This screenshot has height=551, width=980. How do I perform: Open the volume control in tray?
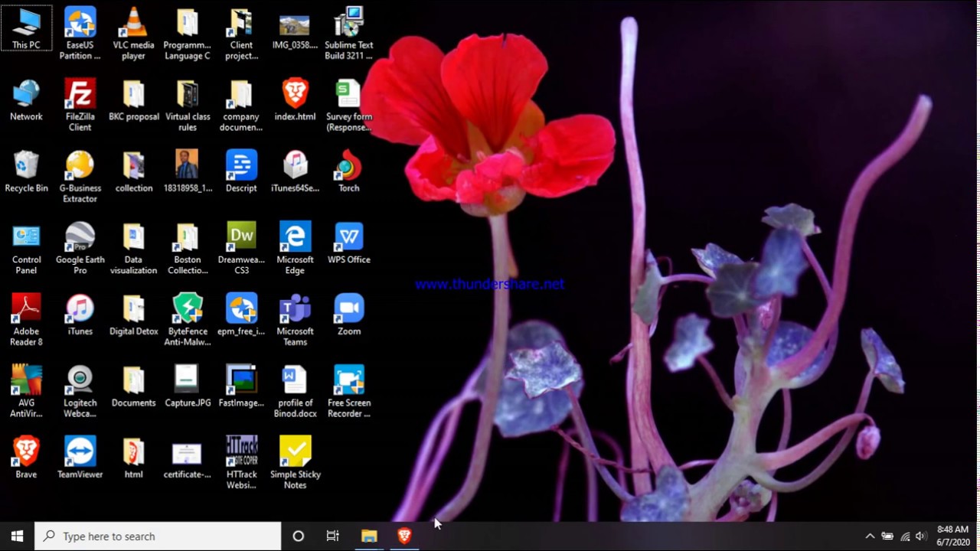coord(921,536)
